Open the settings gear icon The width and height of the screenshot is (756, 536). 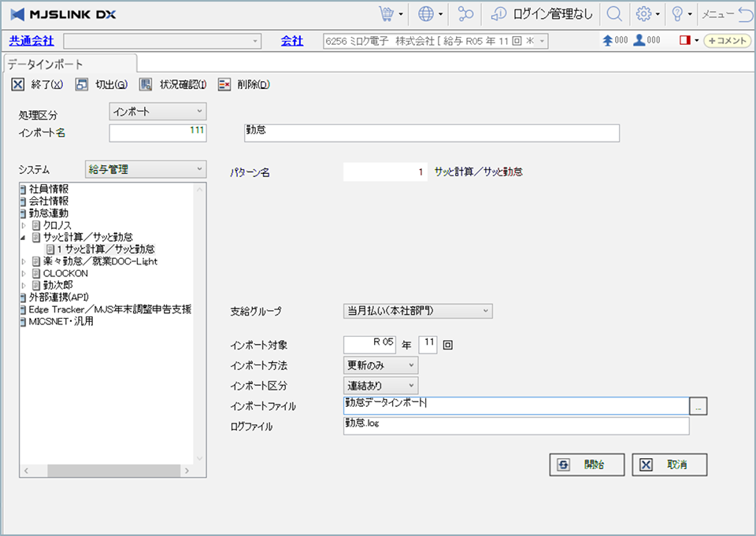(643, 14)
